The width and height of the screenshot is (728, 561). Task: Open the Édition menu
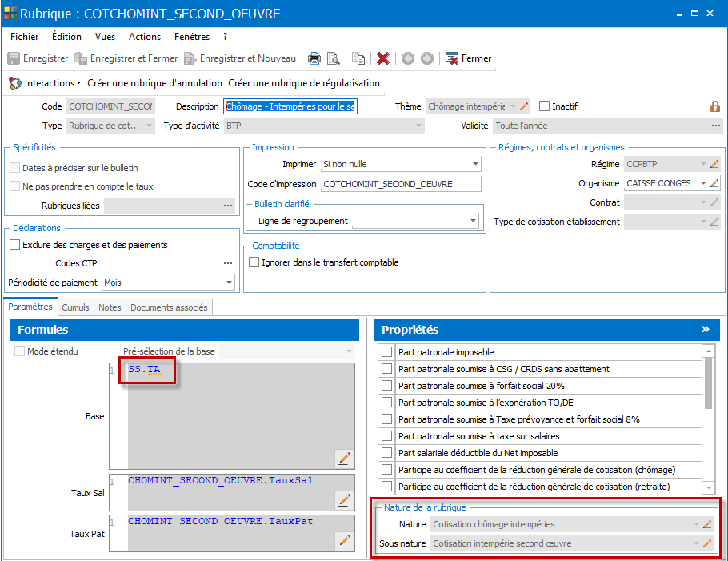[66, 37]
